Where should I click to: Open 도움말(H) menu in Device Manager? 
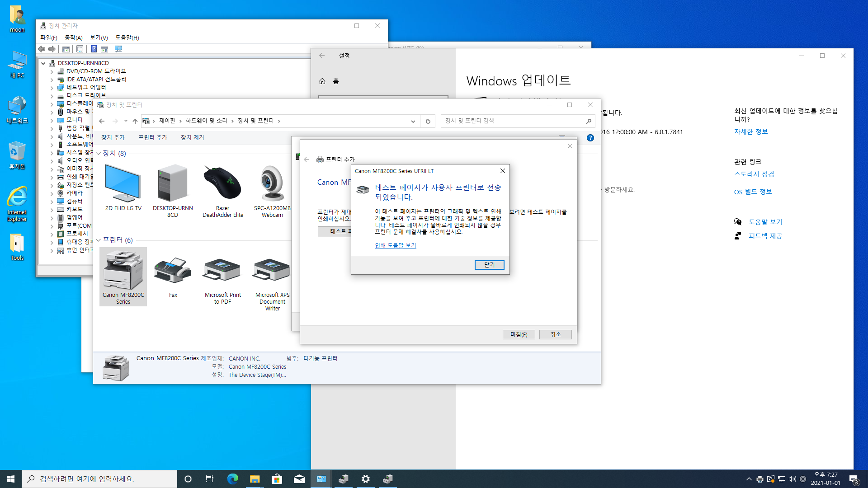(x=127, y=38)
